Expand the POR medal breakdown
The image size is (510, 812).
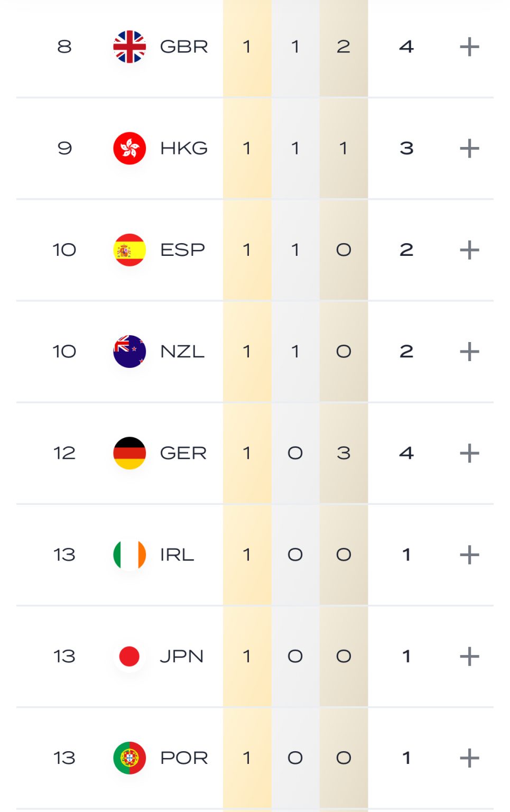(x=469, y=758)
